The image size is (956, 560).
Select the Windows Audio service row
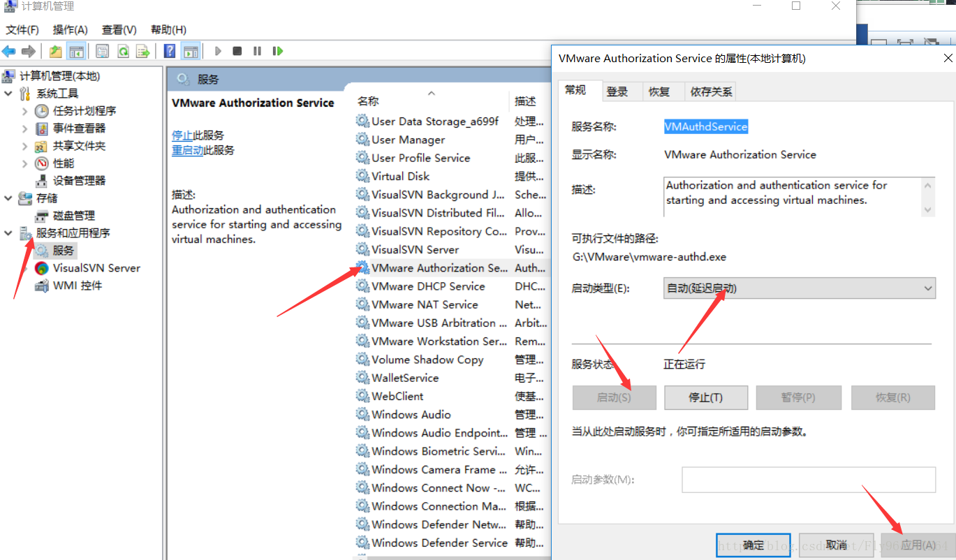coord(453,414)
